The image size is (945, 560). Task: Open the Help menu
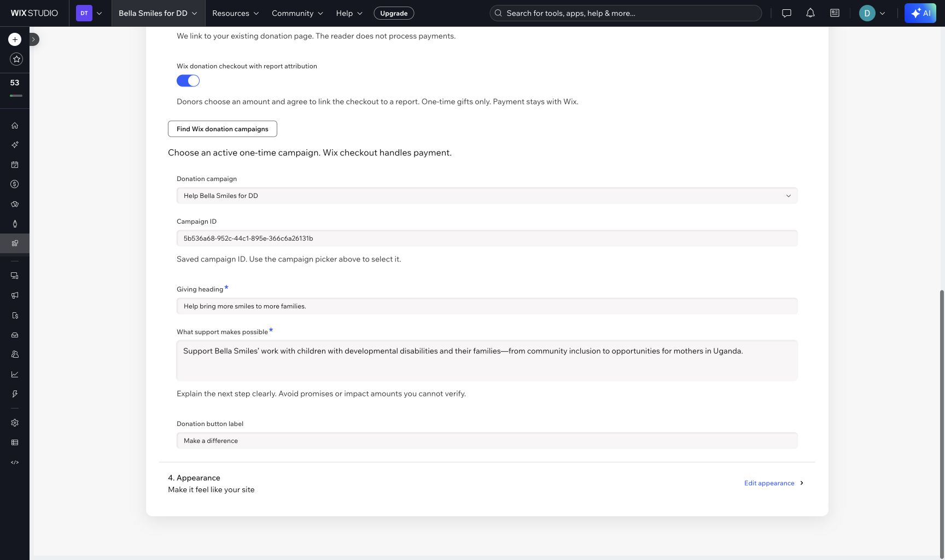[349, 13]
